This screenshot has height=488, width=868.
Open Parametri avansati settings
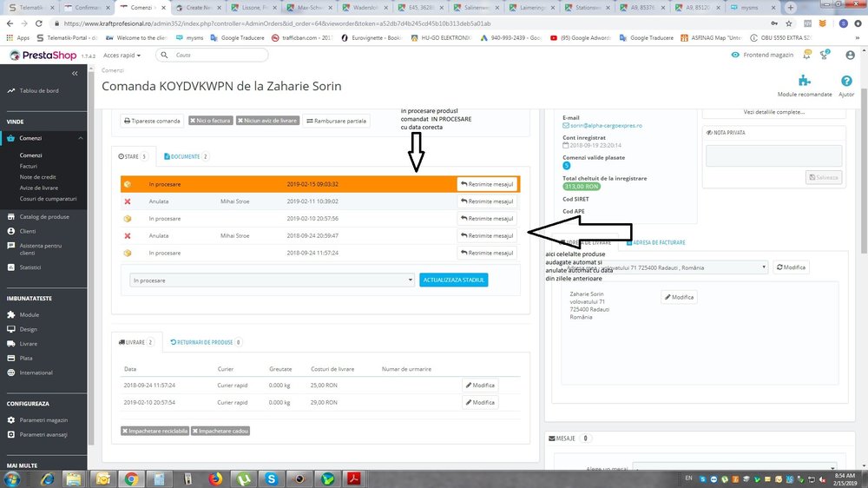tap(43, 434)
